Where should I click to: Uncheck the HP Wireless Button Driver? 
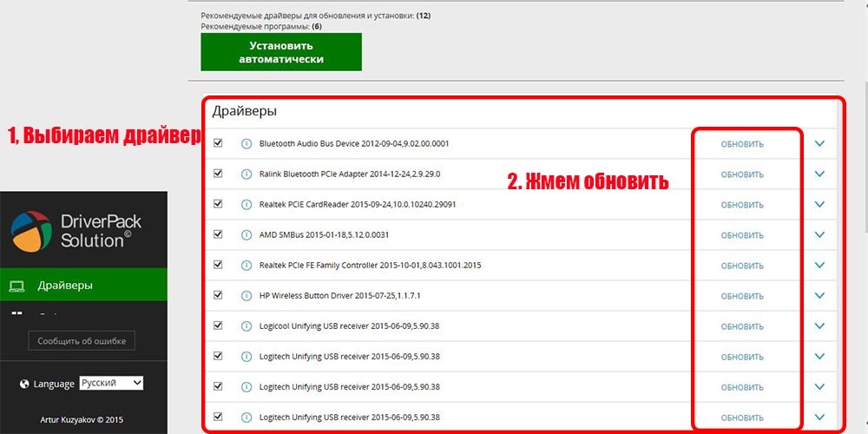pos(218,295)
